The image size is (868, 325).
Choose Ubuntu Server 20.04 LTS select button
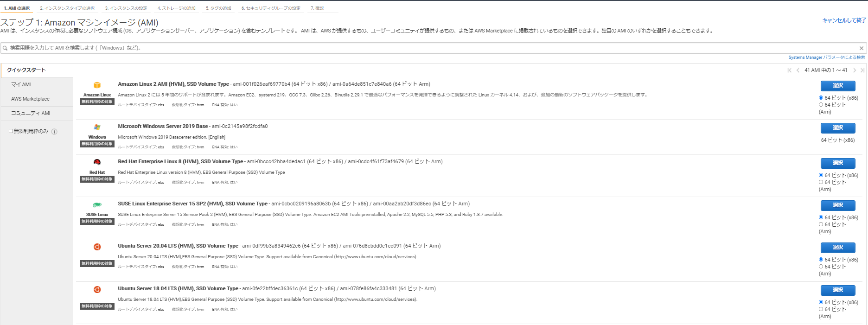coord(838,248)
